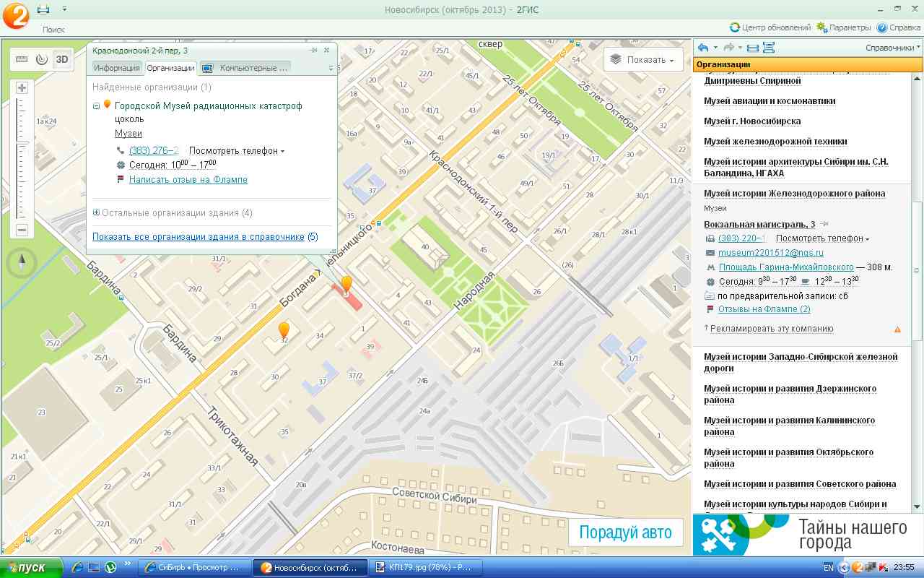The image size is (924, 578).
Task: Open Центр обновлений
Action: pyautogui.click(x=770, y=27)
